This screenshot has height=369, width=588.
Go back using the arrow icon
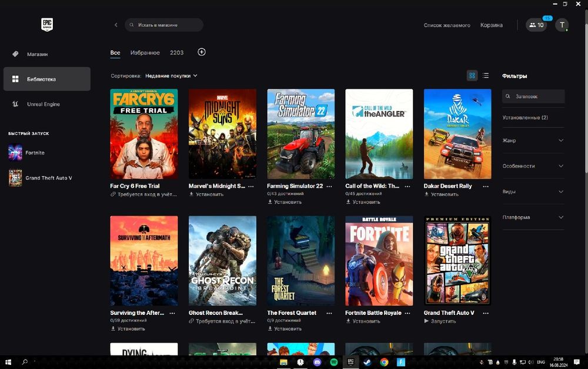pos(116,25)
